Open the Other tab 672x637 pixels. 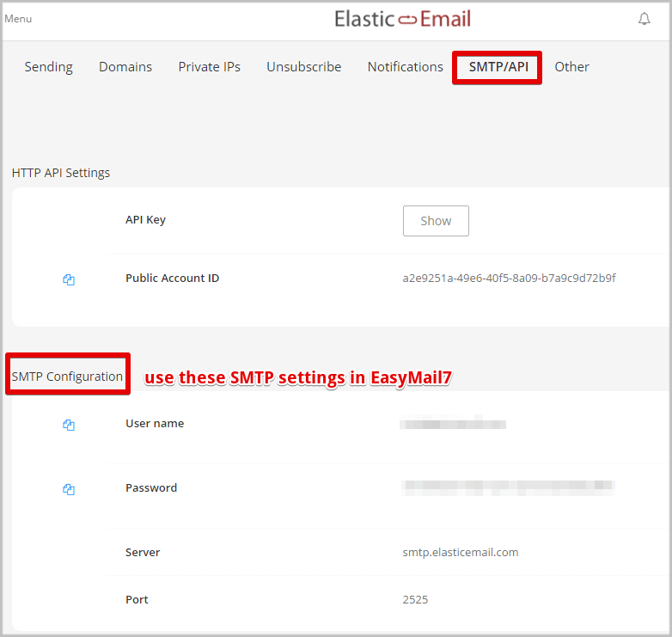[571, 67]
